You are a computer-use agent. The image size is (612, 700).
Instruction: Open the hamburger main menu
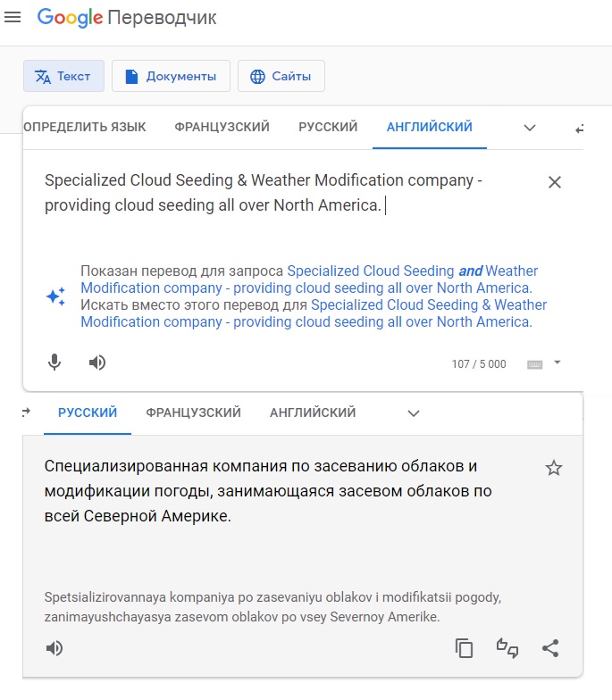click(x=13, y=18)
